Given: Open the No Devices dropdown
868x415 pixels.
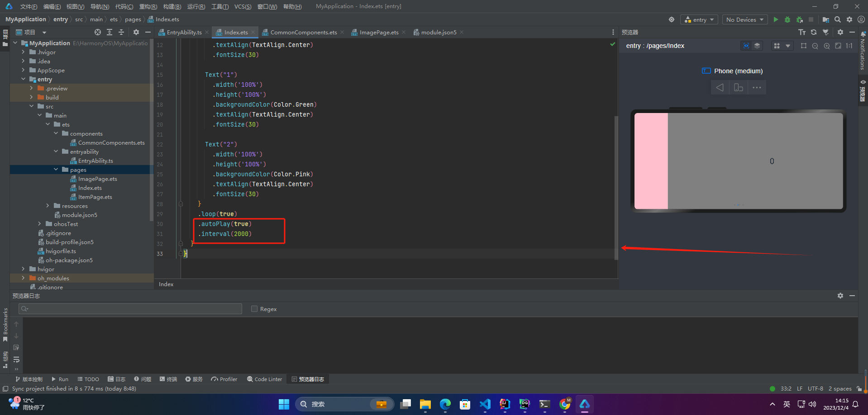Looking at the screenshot, I should point(744,19).
